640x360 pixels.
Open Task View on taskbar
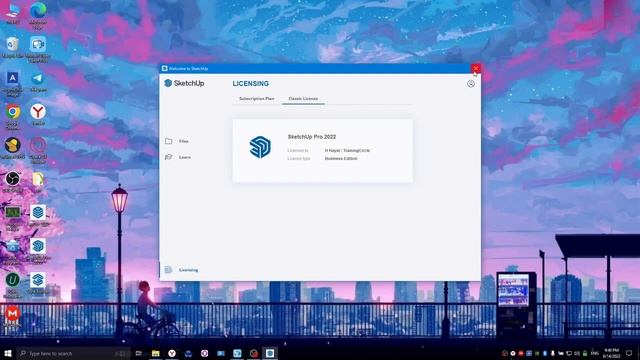[x=139, y=353]
